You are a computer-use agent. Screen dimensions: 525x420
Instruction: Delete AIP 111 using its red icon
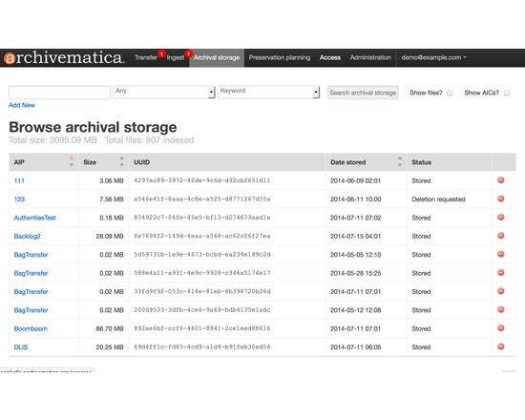coord(500,180)
